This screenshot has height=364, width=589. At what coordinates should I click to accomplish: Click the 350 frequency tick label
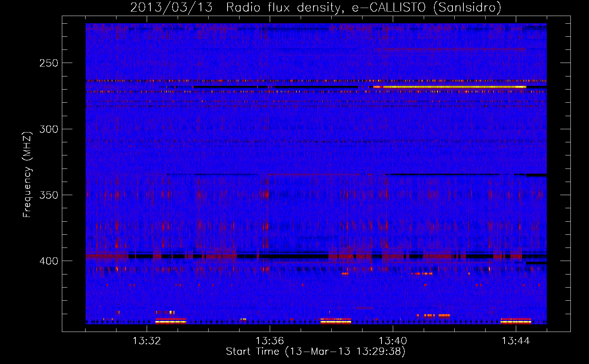click(x=49, y=195)
